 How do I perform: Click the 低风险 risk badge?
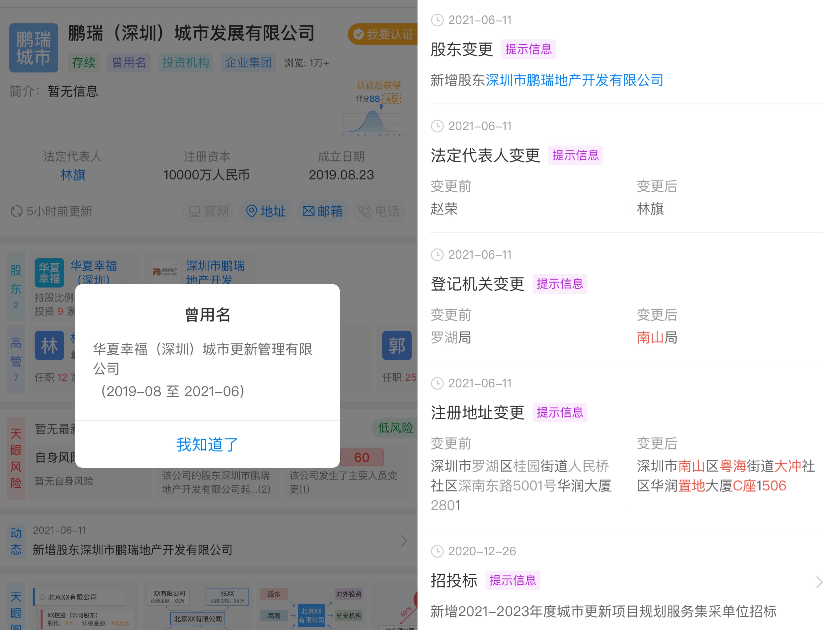pyautogui.click(x=395, y=428)
